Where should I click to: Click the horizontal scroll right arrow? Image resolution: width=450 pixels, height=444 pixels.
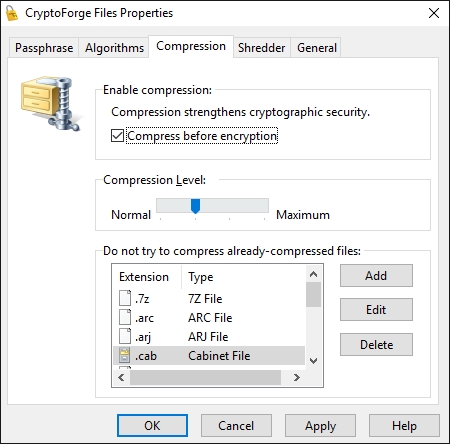point(297,377)
